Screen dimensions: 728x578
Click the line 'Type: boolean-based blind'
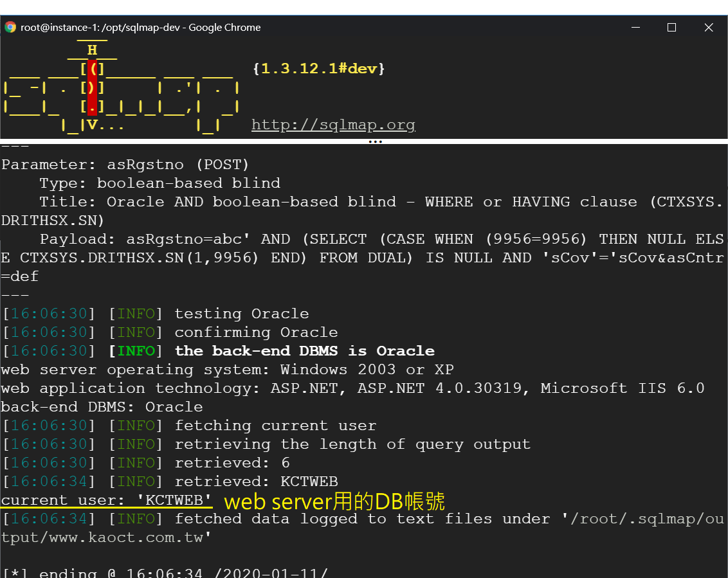[x=159, y=183]
